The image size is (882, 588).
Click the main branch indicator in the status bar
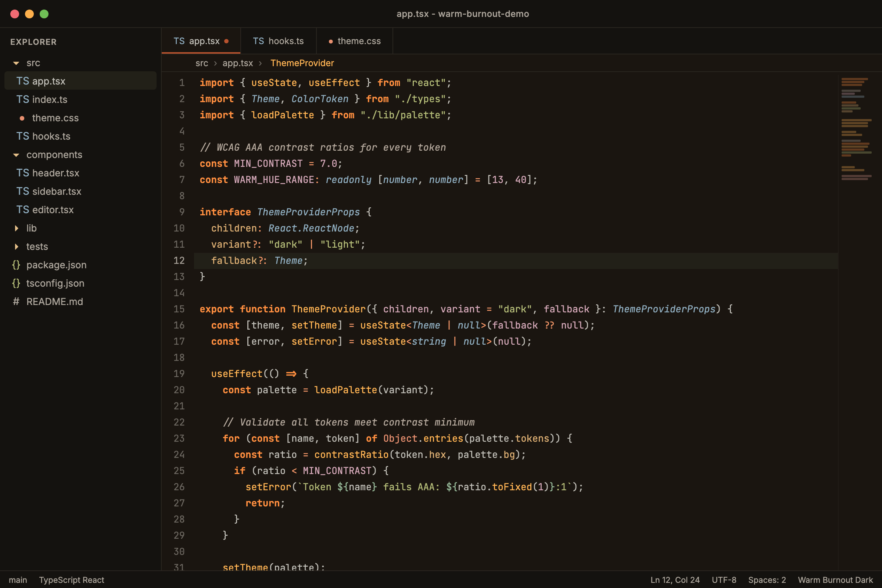[18, 580]
